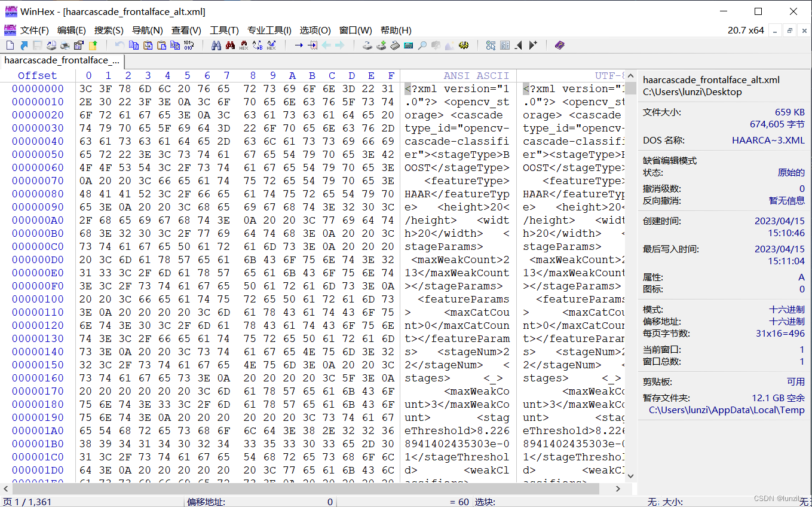Open the 窗口(W) menu

tap(356, 30)
